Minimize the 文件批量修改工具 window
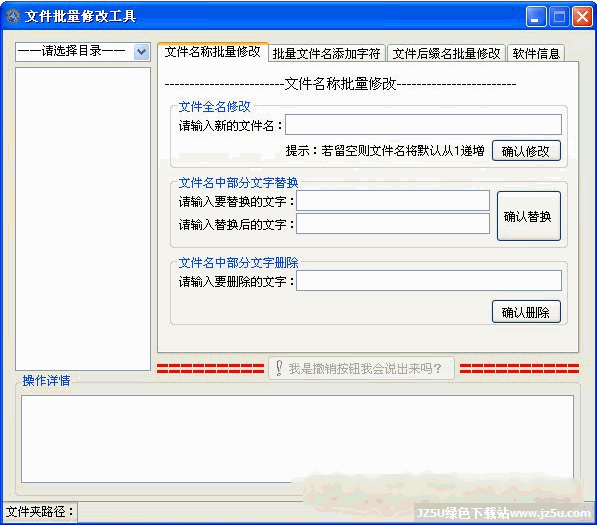Image resolution: width=597 pixels, height=525 pixels. pos(536,17)
